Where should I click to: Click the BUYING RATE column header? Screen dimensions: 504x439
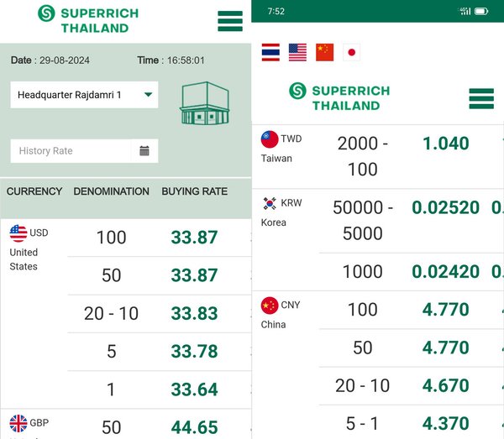(x=195, y=191)
